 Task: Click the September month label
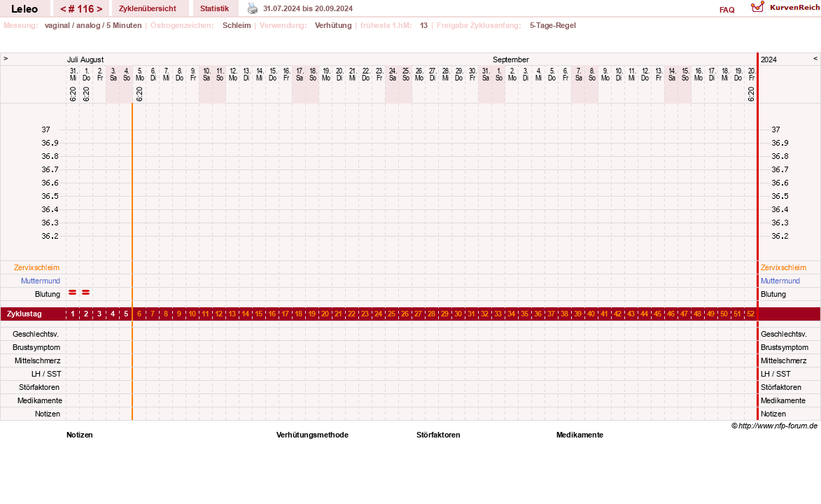(510, 59)
